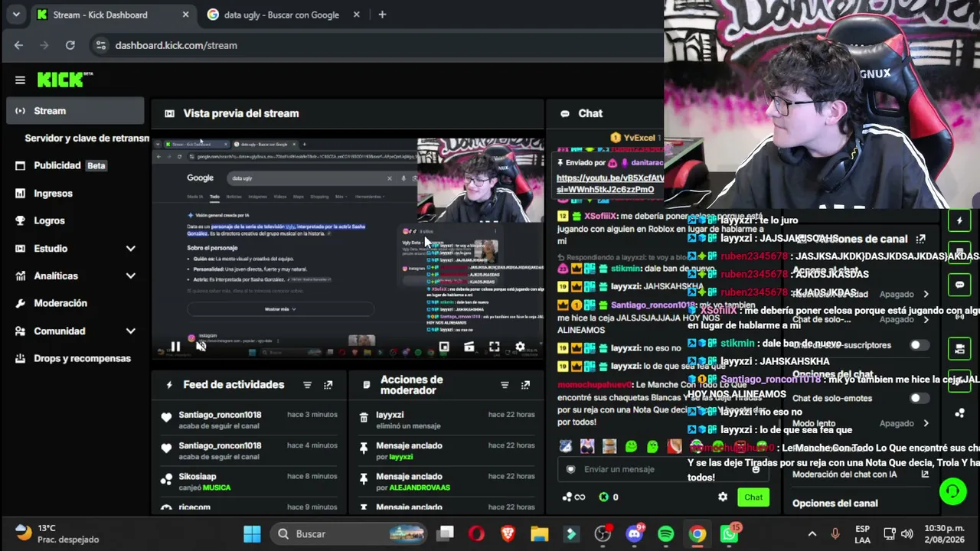Open chat settings gear
Viewport: 980px width, 551px height.
[723, 497]
